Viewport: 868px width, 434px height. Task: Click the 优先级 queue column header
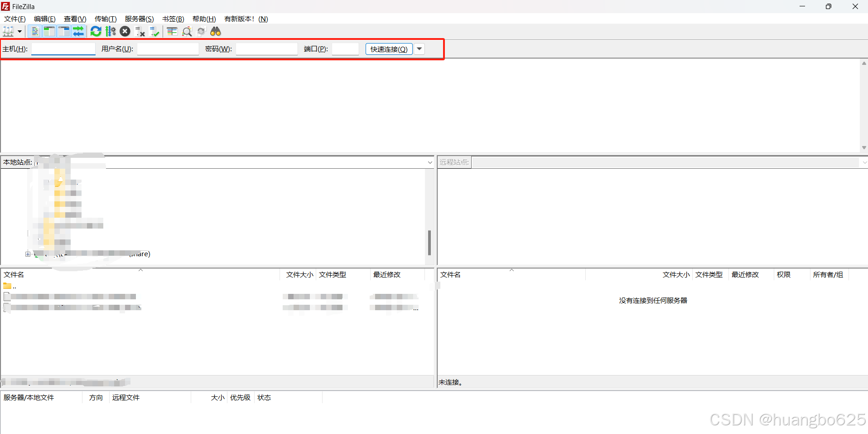pos(240,398)
